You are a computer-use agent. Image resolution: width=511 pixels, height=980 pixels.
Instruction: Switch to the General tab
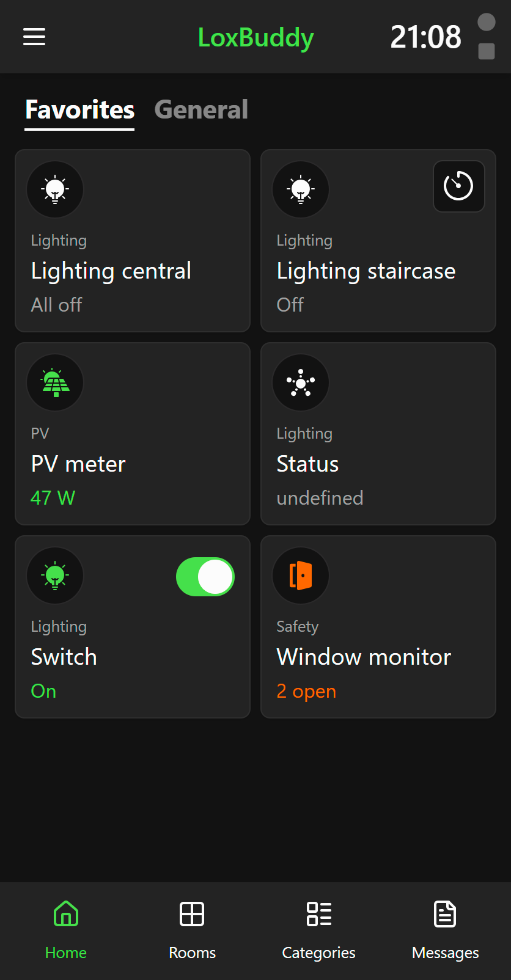click(x=201, y=110)
